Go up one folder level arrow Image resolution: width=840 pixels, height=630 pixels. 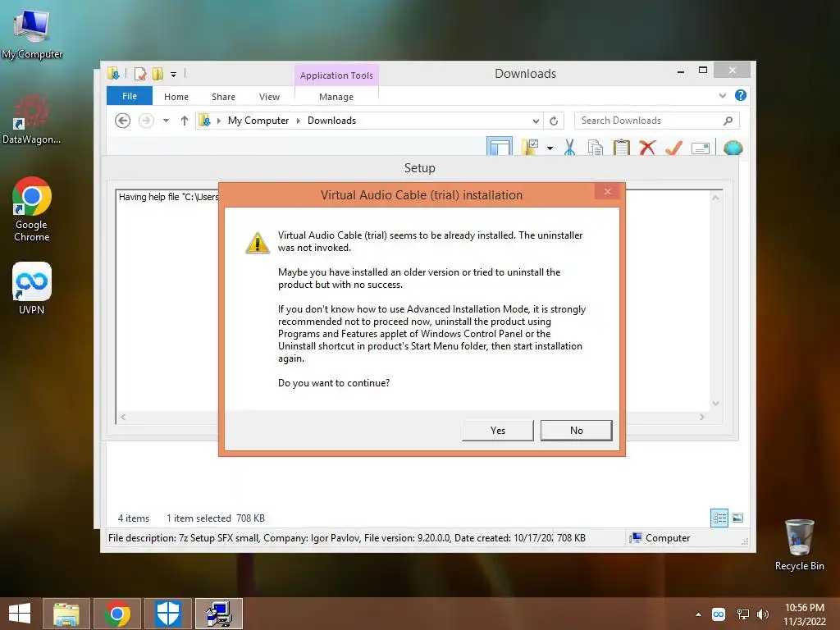[185, 121]
